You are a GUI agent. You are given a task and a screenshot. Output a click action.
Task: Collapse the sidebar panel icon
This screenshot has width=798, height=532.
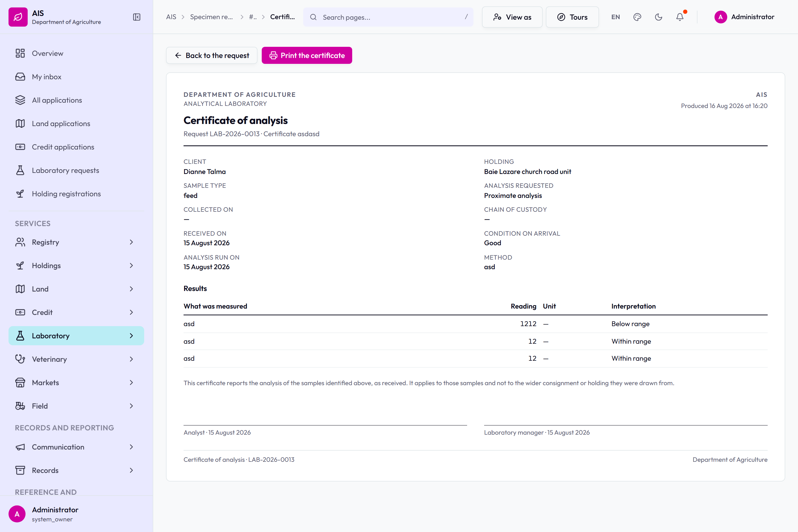(137, 17)
